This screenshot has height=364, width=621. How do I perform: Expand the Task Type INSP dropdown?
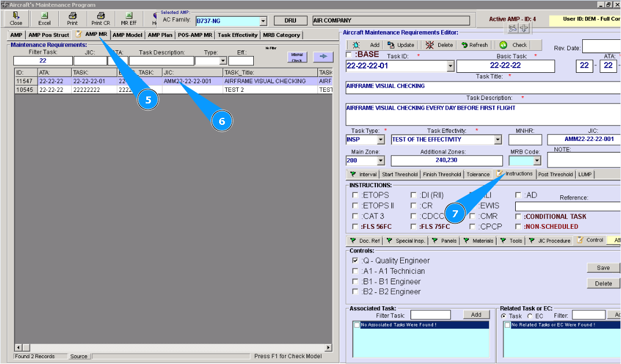[x=380, y=140]
